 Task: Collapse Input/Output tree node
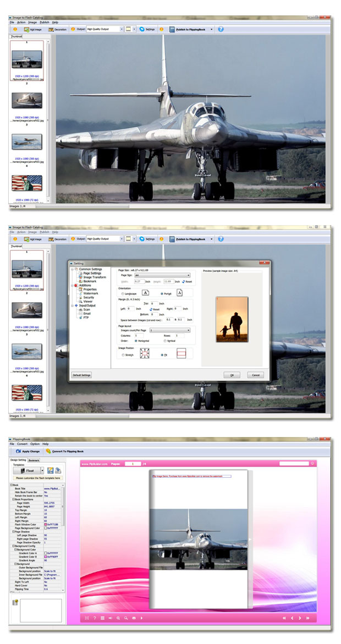coord(72,305)
